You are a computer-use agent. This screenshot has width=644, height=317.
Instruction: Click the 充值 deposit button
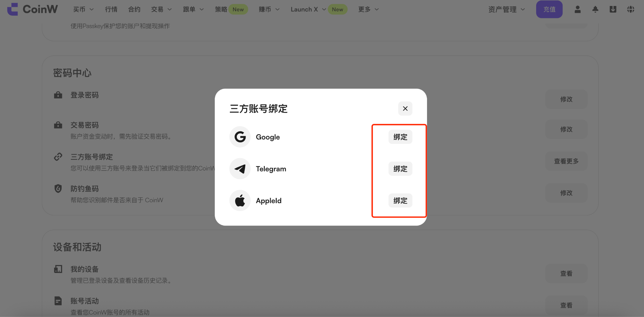(x=549, y=9)
